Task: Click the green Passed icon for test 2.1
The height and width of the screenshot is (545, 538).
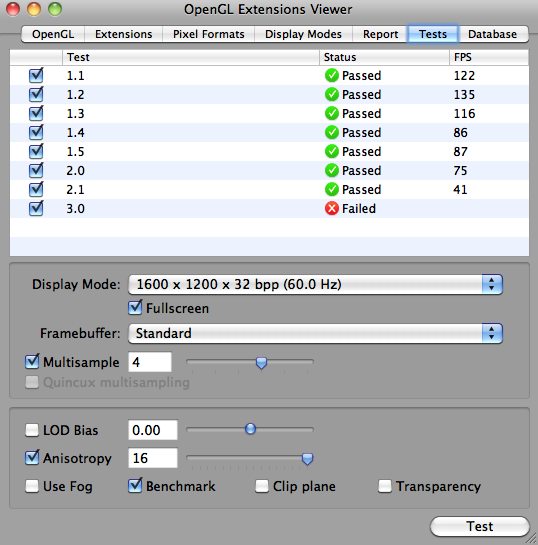Action: point(332,189)
